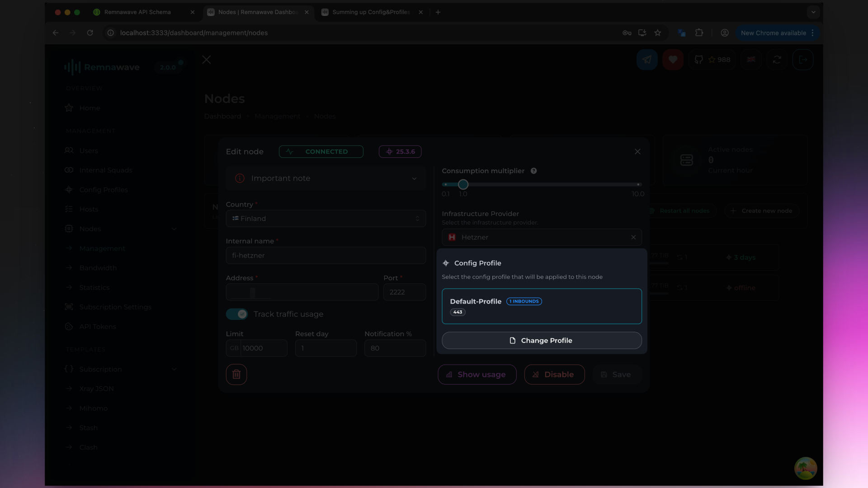The width and height of the screenshot is (868, 488).
Task: Click the Notification % input field
Action: click(395, 348)
